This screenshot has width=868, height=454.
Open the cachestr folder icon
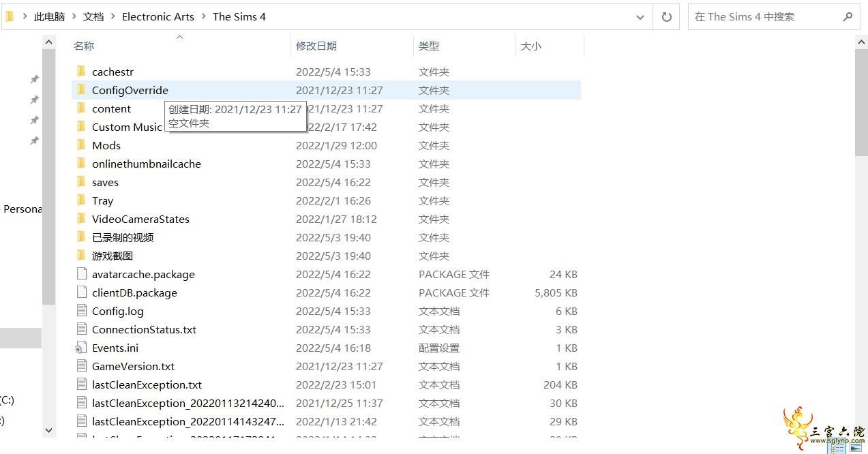click(x=81, y=72)
